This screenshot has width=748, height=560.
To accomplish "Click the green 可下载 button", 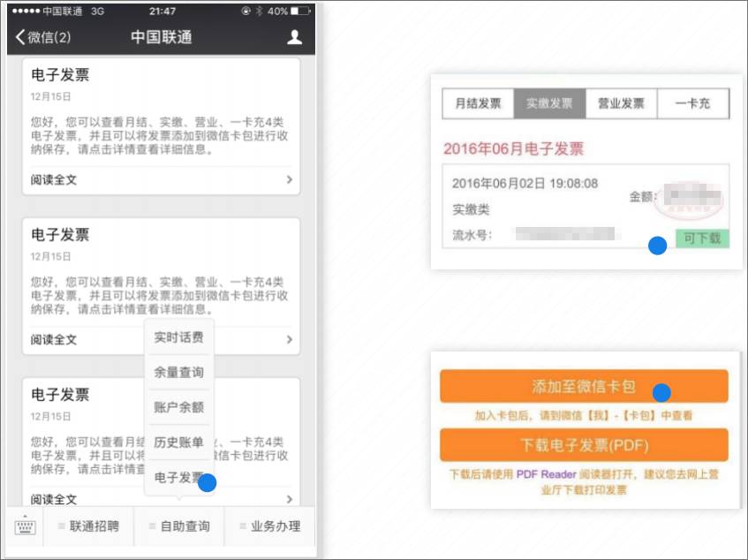I will [702, 238].
